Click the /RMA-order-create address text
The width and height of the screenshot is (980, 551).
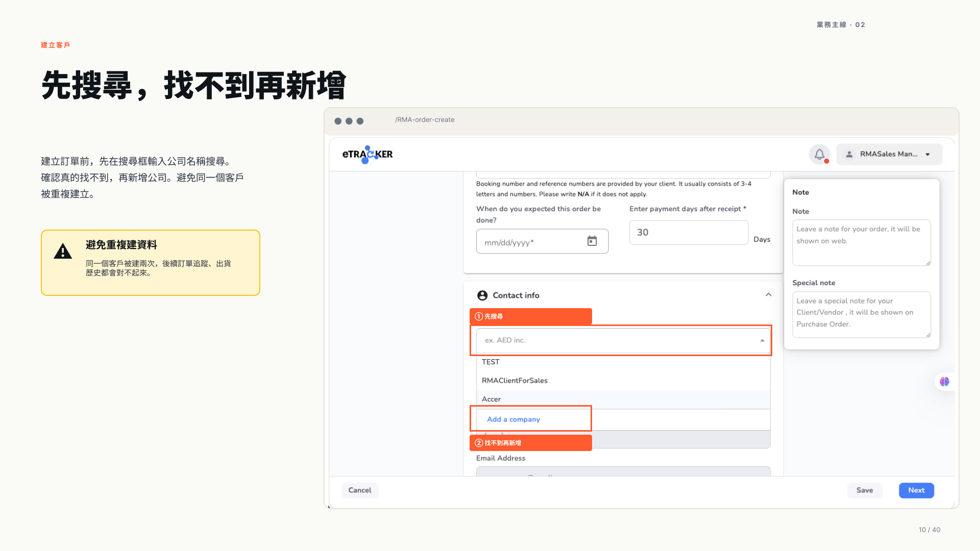pos(425,120)
